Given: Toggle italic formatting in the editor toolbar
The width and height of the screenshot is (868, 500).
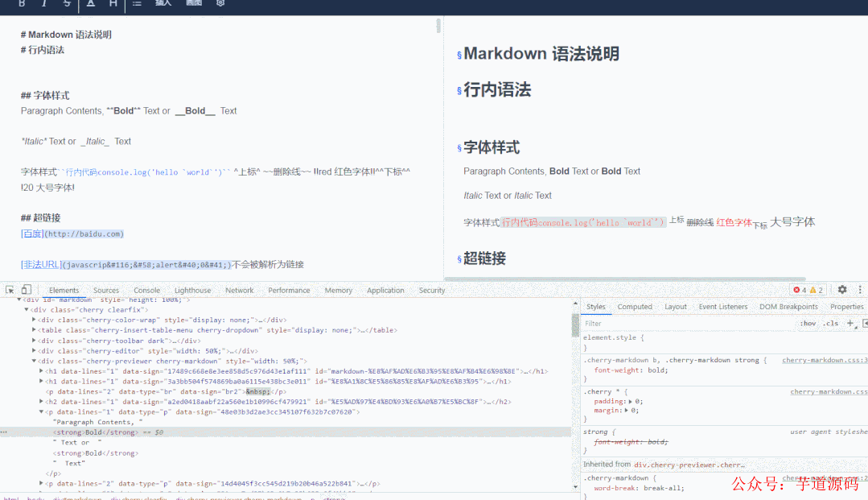Looking at the screenshot, I should 44,3.
